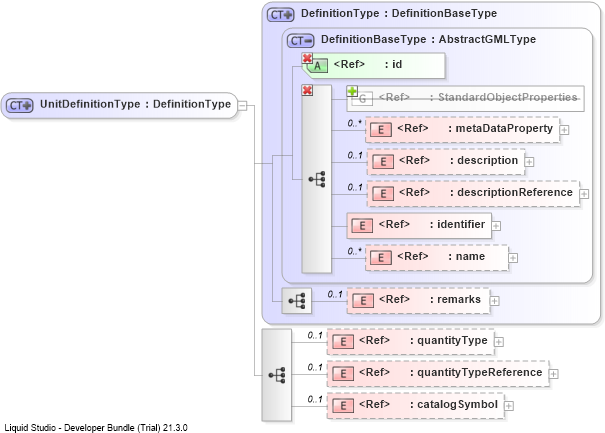Screen dimensions: 605x433
Task: Click the CT icon beside DefinitionType header
Action: (x=281, y=15)
